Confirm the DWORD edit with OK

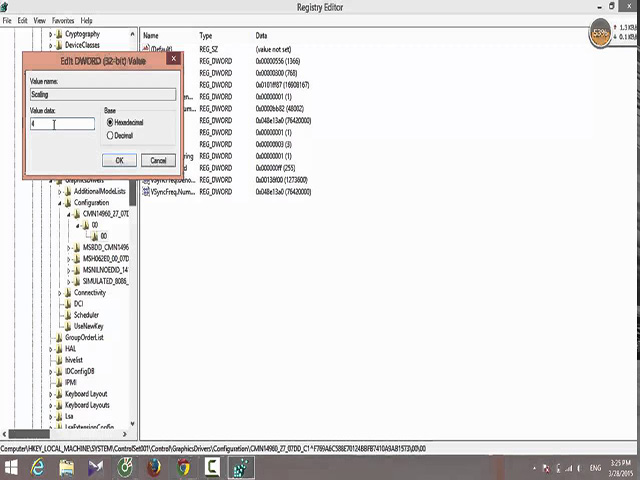point(119,160)
